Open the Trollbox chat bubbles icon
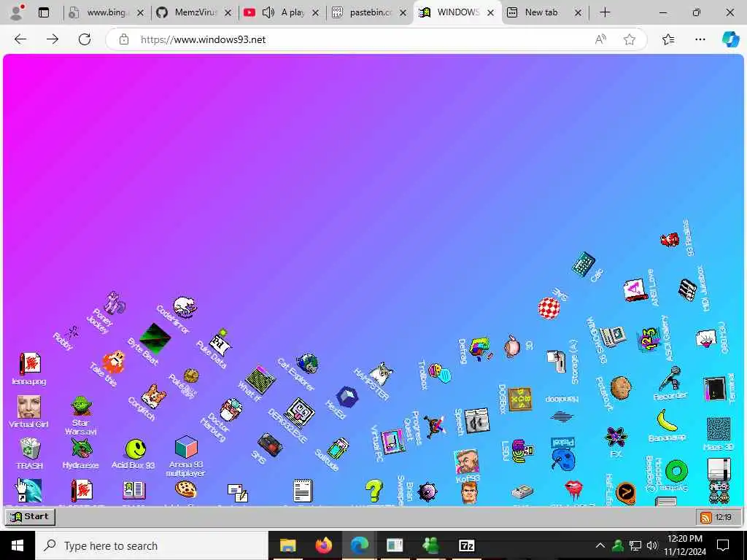The height and width of the screenshot is (560, 747). [439, 373]
